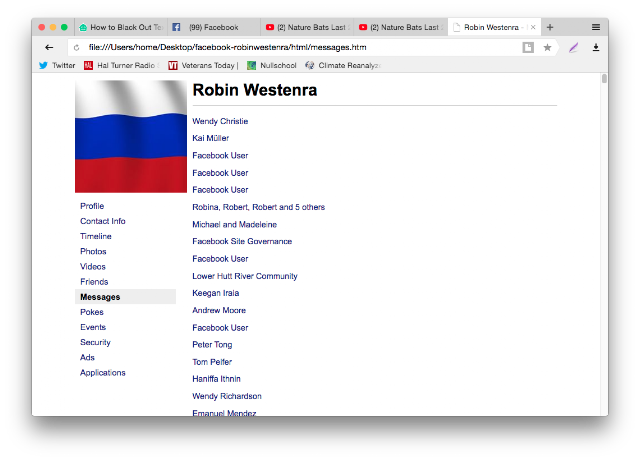
Task: Click the Veterans Today bookmark favicon
Action: (173, 65)
